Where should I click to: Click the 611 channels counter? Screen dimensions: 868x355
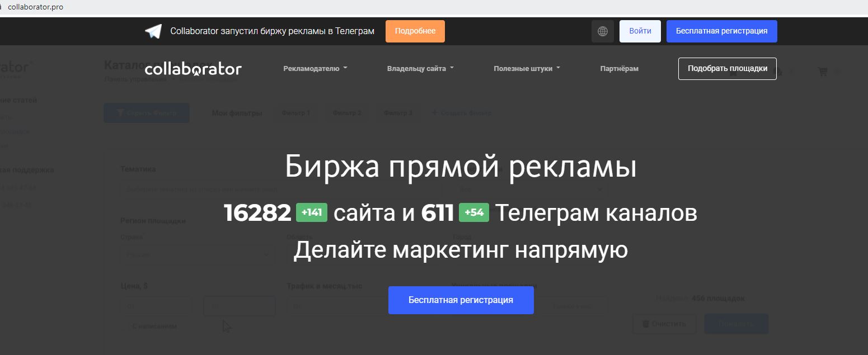pos(438,213)
